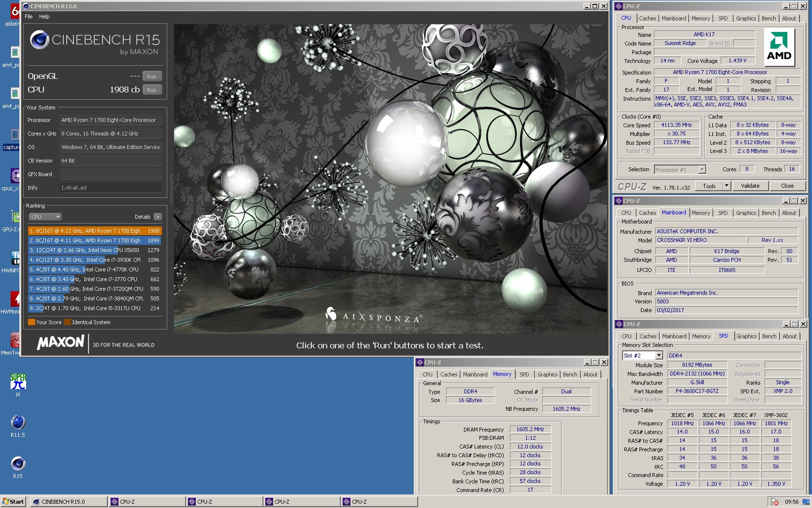
Task: Click the CPU-Z icon in Mainboard window title
Action: coord(618,201)
